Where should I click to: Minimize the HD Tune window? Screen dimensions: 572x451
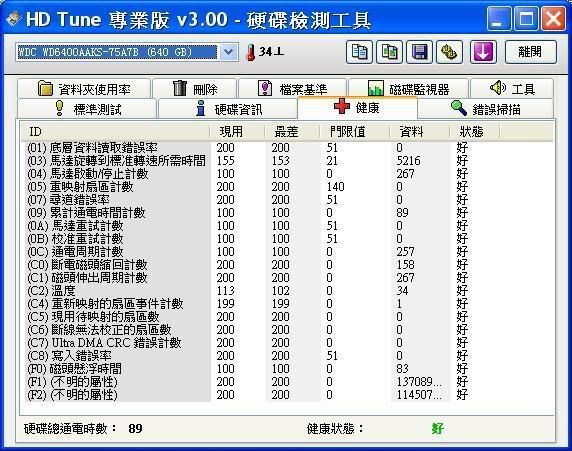[x=499, y=19]
